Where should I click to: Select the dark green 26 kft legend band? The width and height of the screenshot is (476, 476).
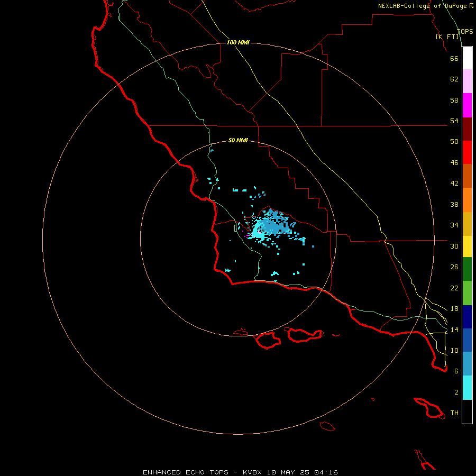point(467,269)
